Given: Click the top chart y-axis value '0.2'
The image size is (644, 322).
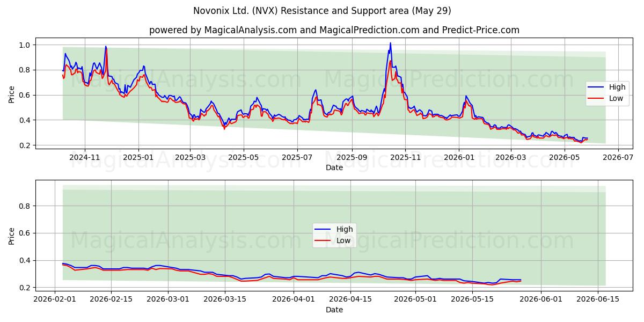Looking at the screenshot, I should tap(26, 145).
